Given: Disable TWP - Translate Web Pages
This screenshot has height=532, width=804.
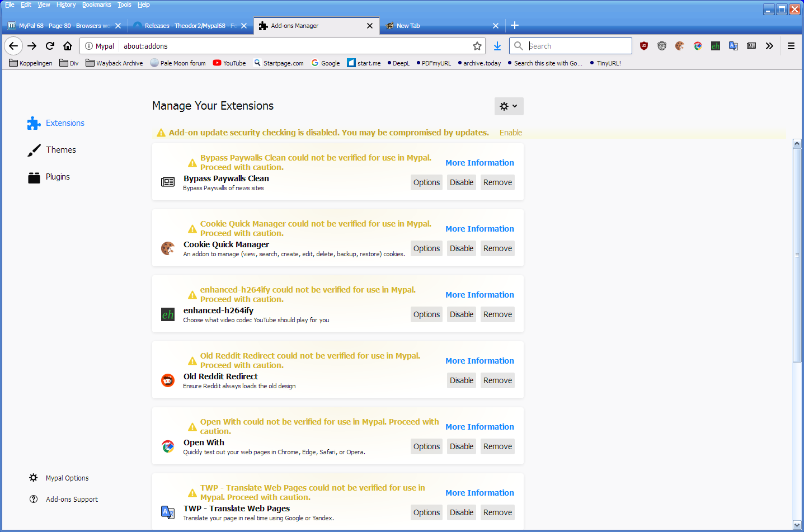Looking at the screenshot, I should (x=462, y=512).
